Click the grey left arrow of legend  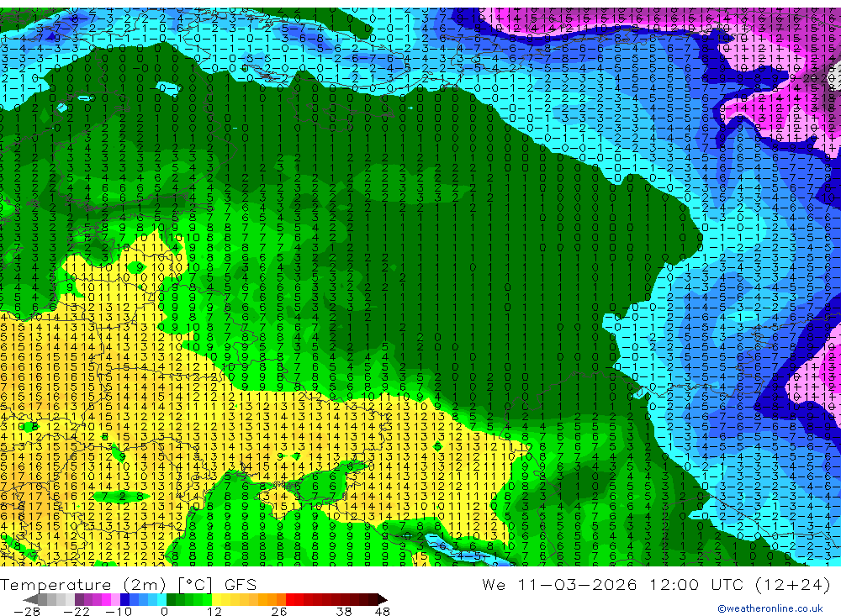[31, 600]
